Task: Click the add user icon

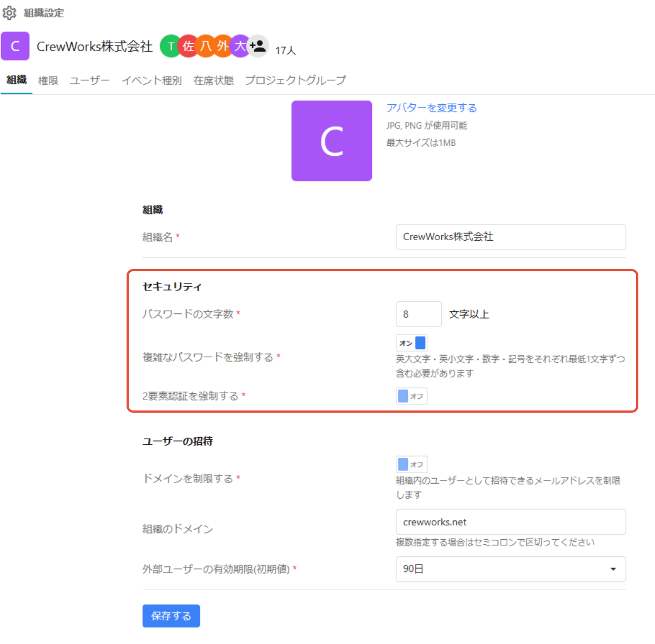Action: point(258,46)
